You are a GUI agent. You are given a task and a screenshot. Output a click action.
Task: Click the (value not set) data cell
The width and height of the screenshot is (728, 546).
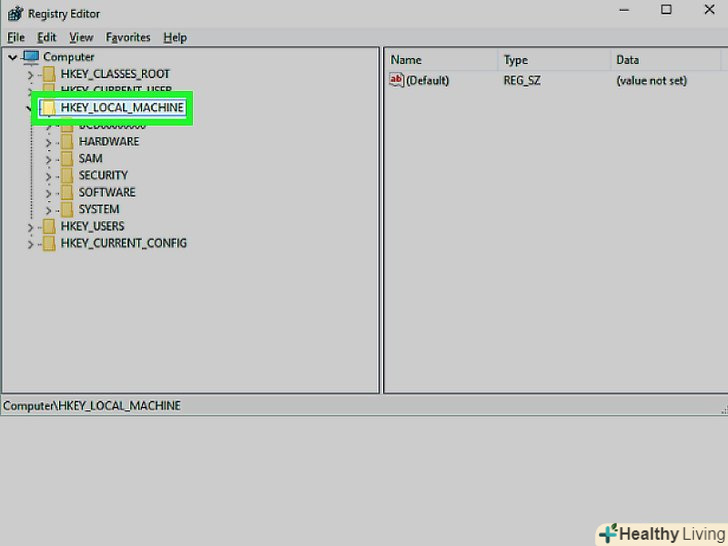pyautogui.click(x=651, y=80)
